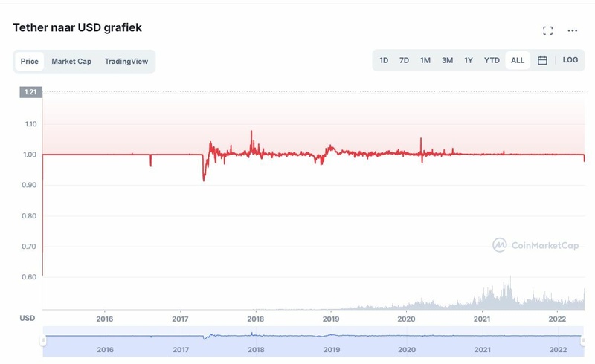Screen dimensions: 595x364
Task: Click 2019 in the bottom navigator timeline
Action: [x=331, y=348]
